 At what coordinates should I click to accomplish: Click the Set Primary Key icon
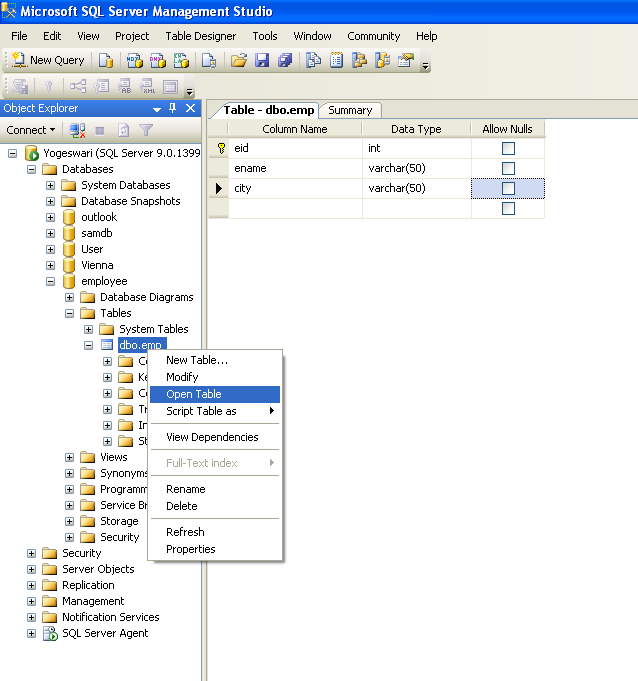(x=48, y=86)
